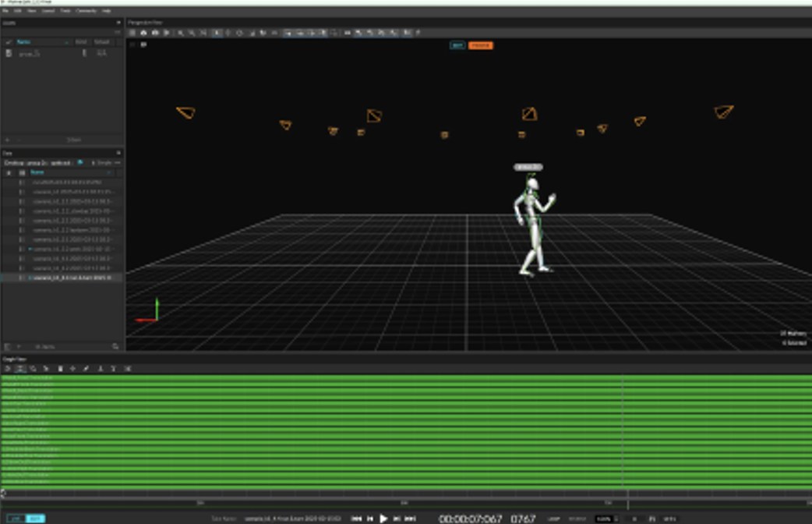Step forward one frame in playback controls
Image resolution: width=812 pixels, height=524 pixels.
click(x=397, y=519)
